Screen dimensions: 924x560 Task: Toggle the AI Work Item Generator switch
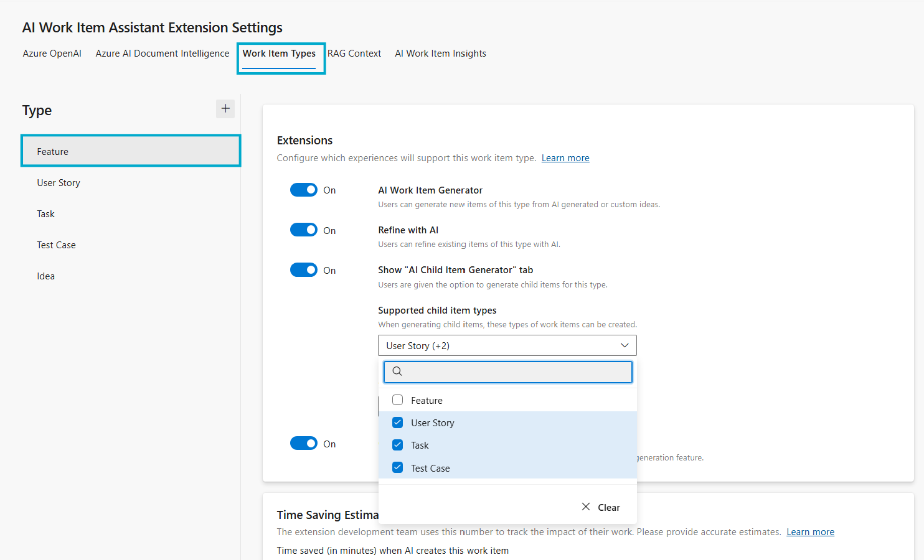[304, 189]
